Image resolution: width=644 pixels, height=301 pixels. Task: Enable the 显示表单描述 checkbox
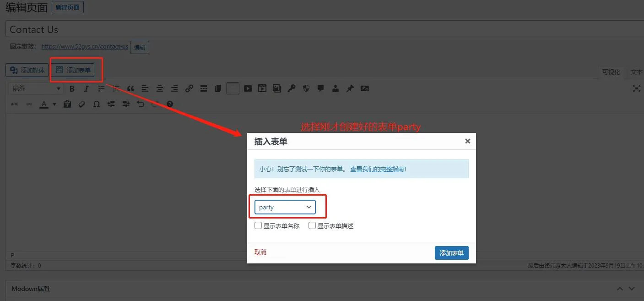point(312,225)
